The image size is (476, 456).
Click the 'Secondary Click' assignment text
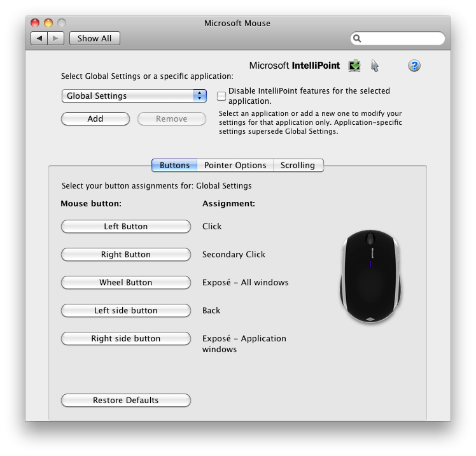[x=234, y=254]
